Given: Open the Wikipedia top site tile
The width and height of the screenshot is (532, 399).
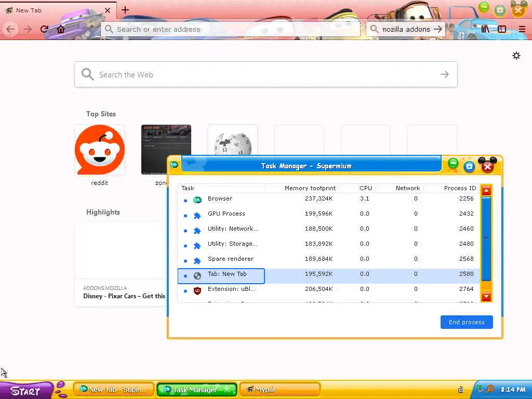Looking at the screenshot, I should [232, 140].
